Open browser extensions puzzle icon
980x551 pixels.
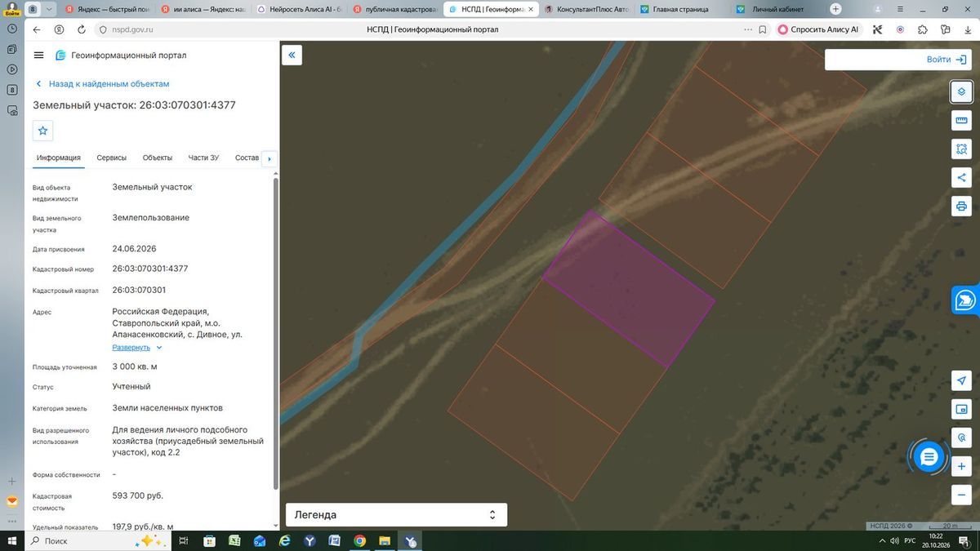[923, 29]
